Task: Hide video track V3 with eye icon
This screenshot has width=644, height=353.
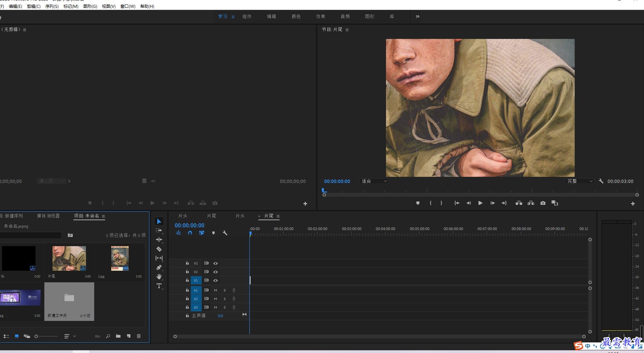Action: tap(215, 263)
